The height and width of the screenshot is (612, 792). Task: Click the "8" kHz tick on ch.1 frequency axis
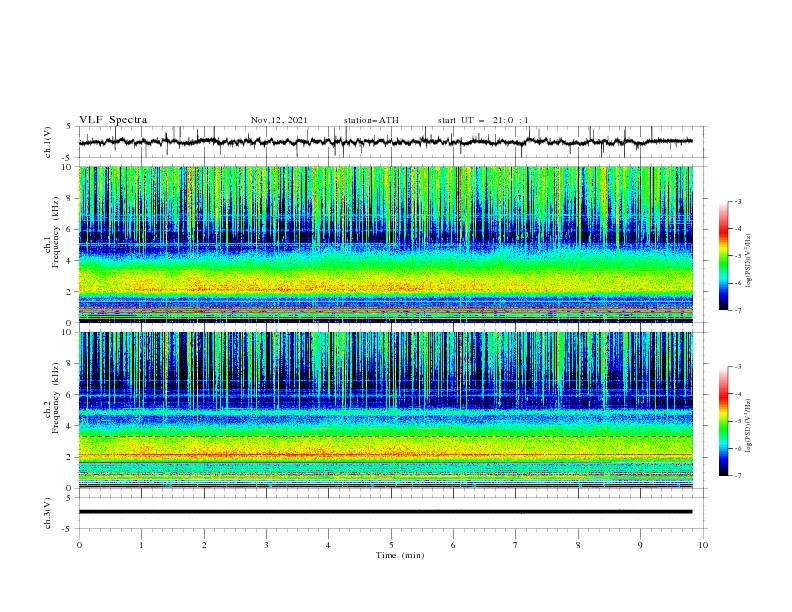pos(71,198)
